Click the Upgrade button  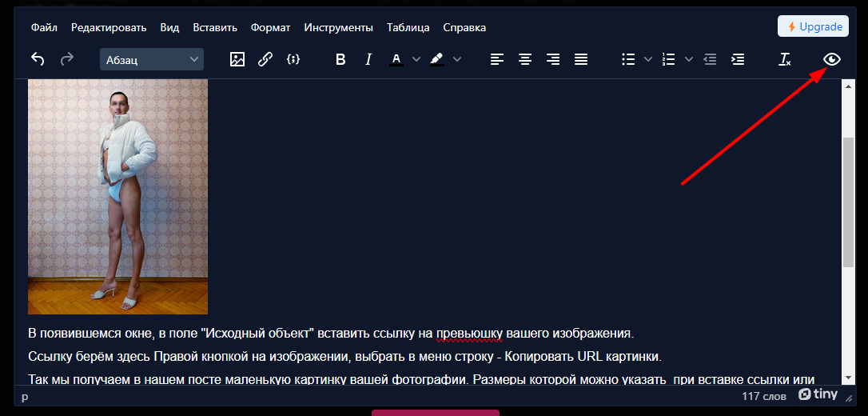click(813, 26)
